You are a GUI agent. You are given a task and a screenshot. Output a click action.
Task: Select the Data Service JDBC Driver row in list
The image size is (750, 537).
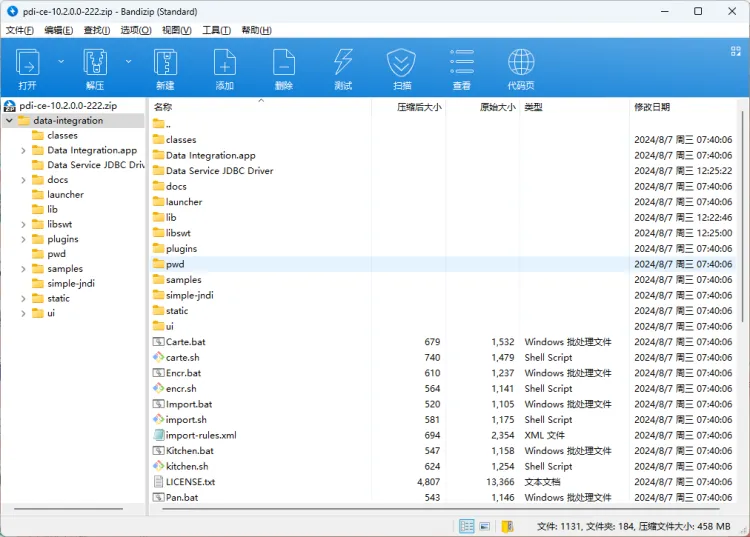[x=443, y=171]
